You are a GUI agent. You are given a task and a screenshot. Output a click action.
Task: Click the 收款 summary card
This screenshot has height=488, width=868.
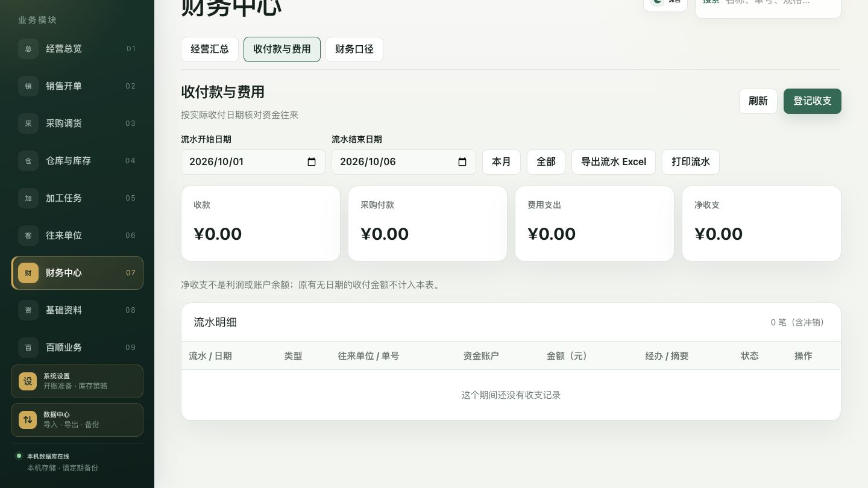coord(260,224)
